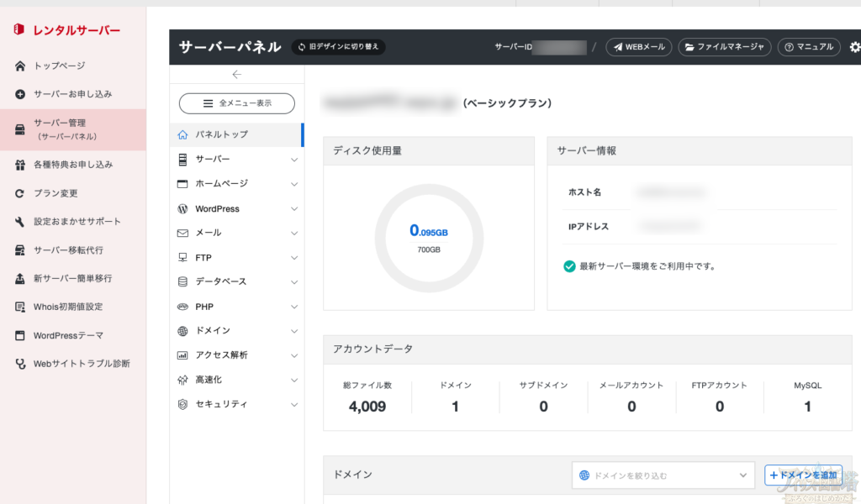This screenshot has width=861, height=504.
Task: Expand the データベース menu chevron
Action: point(293,282)
